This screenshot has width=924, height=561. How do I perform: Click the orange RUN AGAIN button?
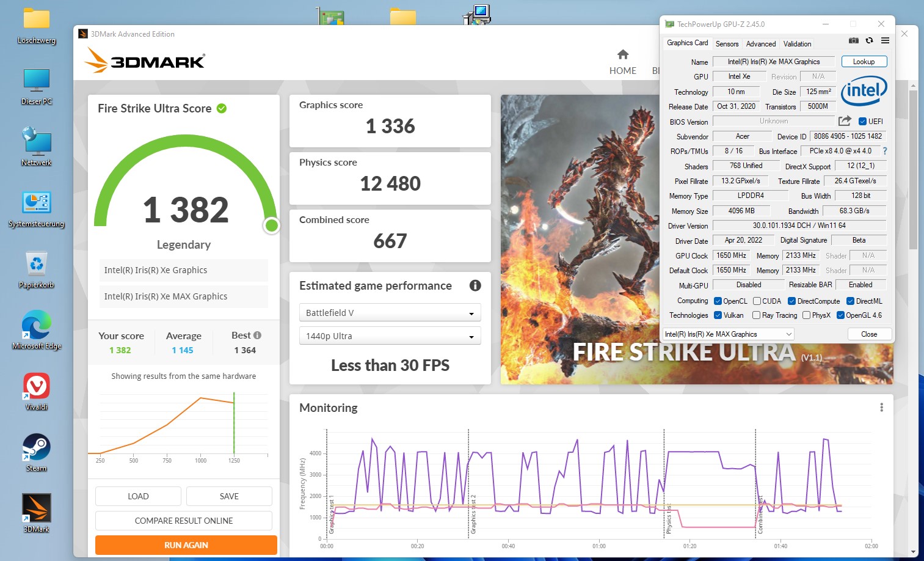coord(186,544)
